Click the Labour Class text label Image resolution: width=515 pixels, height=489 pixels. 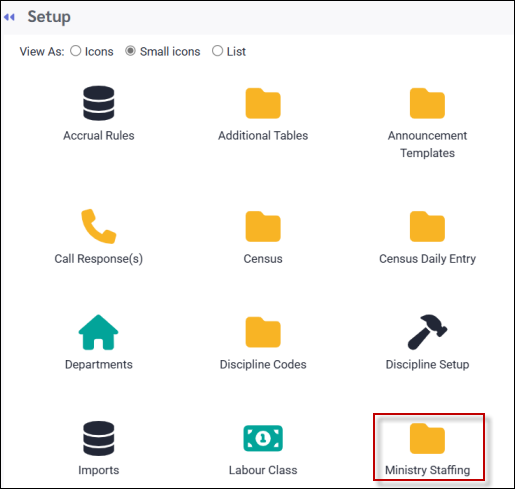pyautogui.click(x=263, y=470)
